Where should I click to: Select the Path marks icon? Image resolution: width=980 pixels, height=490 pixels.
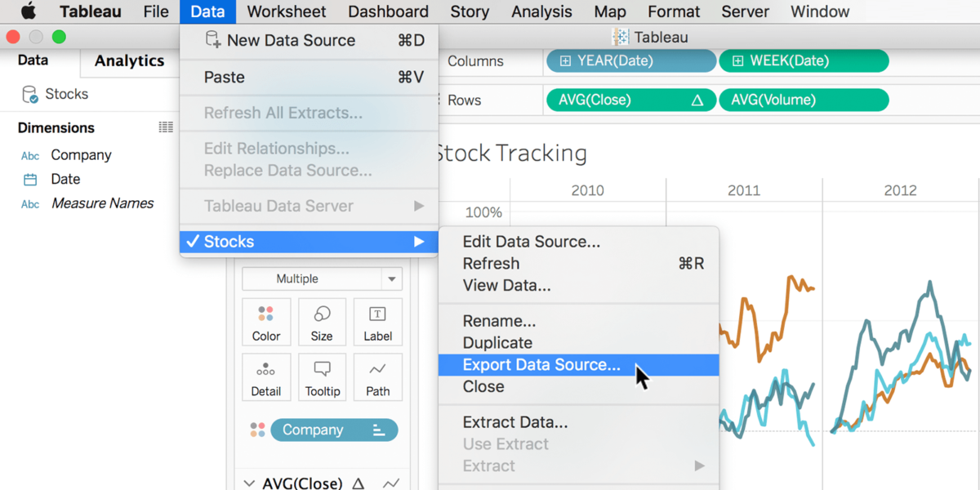click(x=377, y=377)
